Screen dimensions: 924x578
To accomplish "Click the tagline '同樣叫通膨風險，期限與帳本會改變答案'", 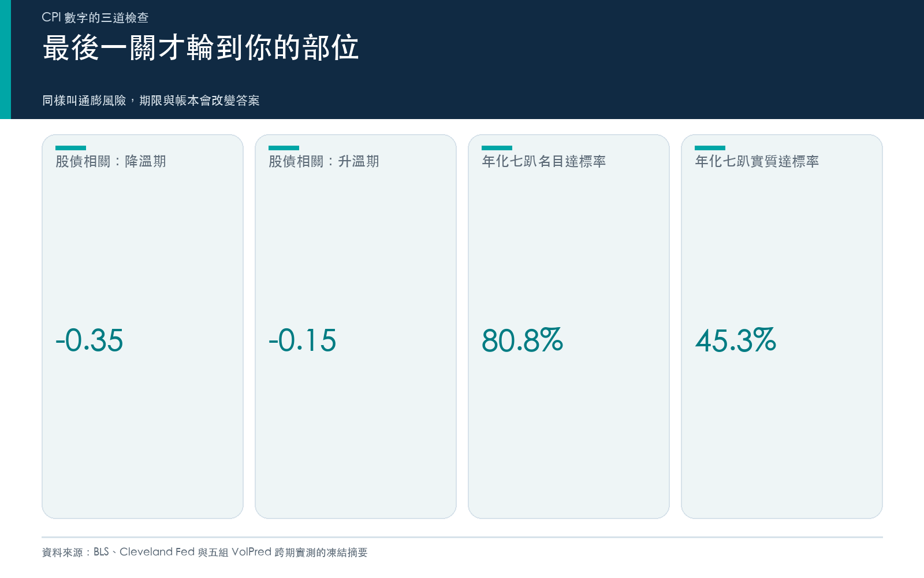I will click(x=151, y=101).
